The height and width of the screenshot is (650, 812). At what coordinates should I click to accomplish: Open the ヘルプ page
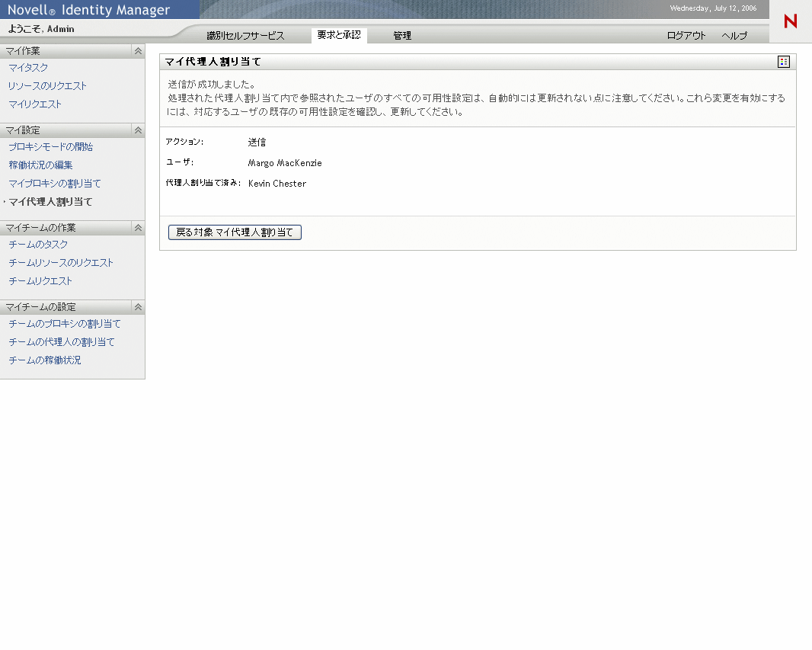(x=734, y=35)
